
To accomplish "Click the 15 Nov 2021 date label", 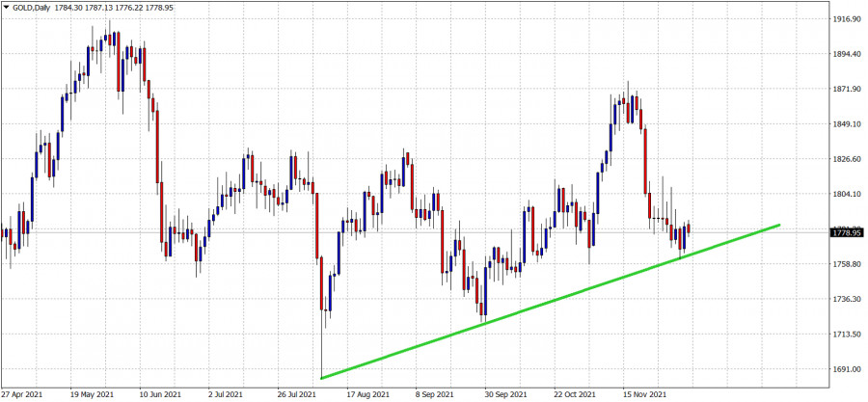I will [x=644, y=396].
